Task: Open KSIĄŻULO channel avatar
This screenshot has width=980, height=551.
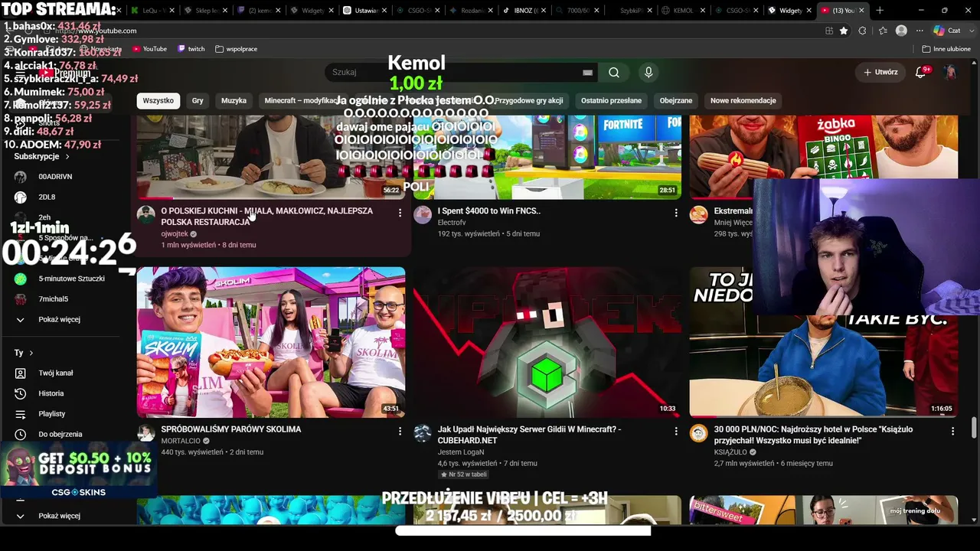Action: click(698, 434)
